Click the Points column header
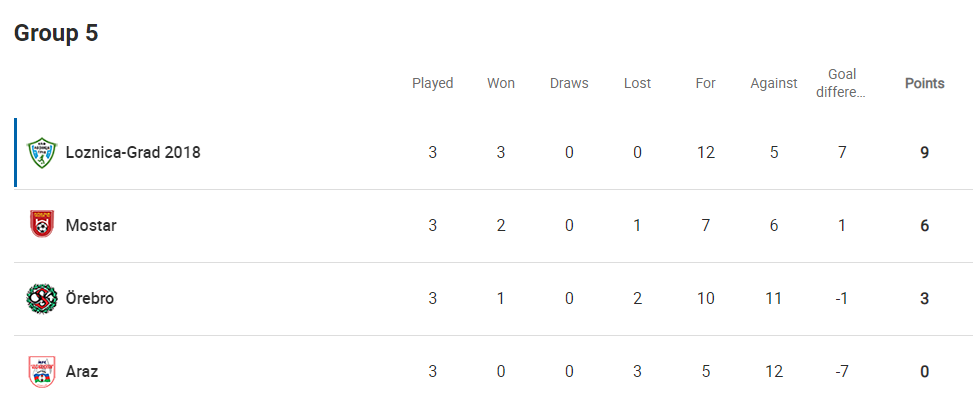The height and width of the screenshot is (419, 980). (x=925, y=83)
